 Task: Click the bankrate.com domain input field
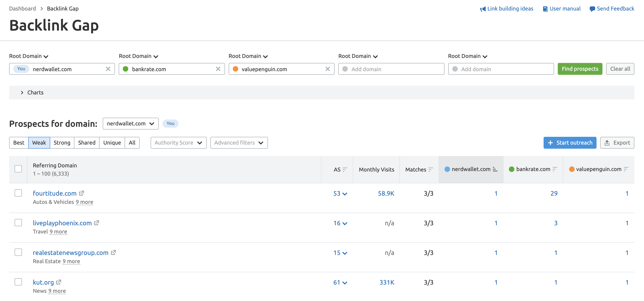pos(172,69)
